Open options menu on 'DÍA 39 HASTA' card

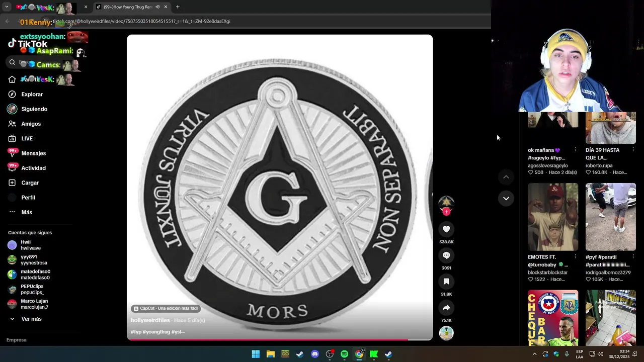click(633, 150)
